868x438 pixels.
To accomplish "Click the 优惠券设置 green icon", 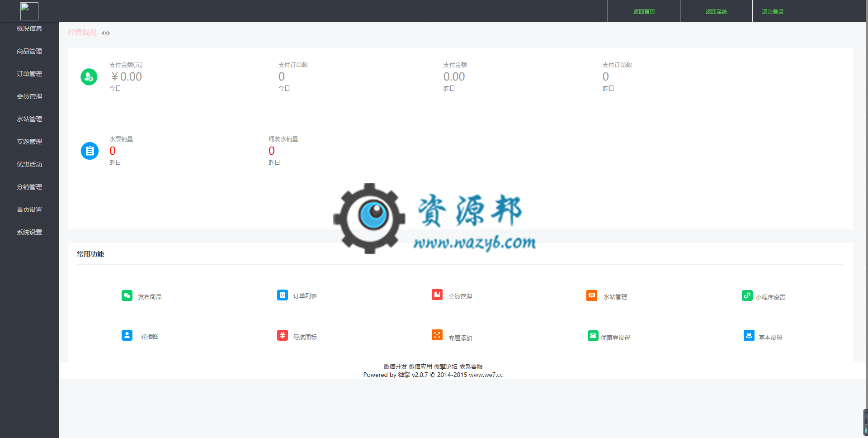I will point(593,335).
